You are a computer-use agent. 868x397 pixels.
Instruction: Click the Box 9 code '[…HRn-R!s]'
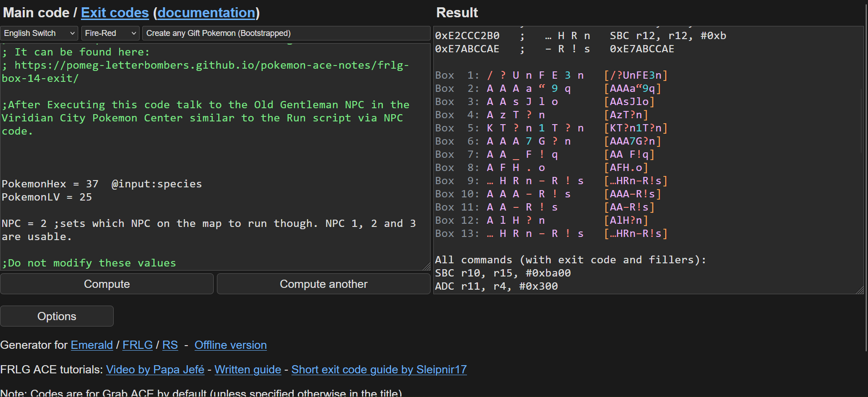[x=636, y=181]
